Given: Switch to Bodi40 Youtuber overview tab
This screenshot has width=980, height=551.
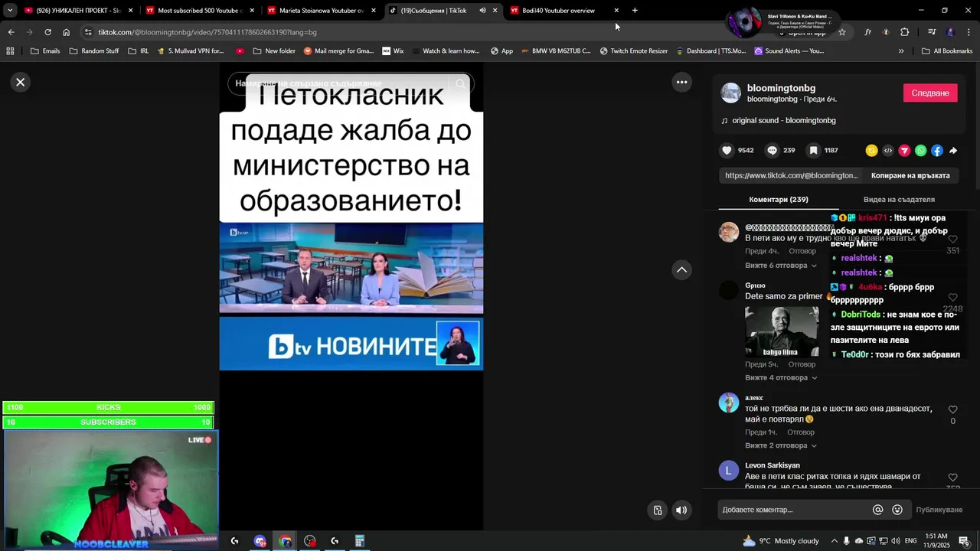Looking at the screenshot, I should [x=564, y=11].
